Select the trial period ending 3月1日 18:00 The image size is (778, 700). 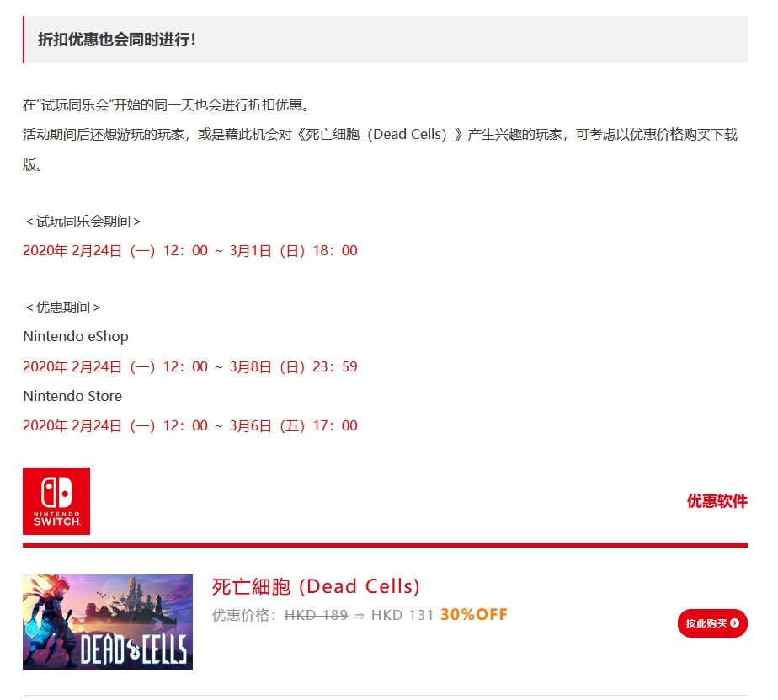coord(190,251)
